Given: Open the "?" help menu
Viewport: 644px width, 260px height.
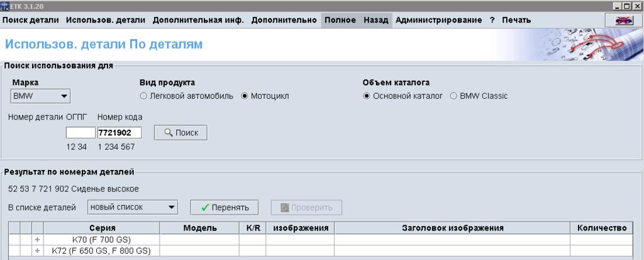Looking at the screenshot, I should [x=492, y=20].
